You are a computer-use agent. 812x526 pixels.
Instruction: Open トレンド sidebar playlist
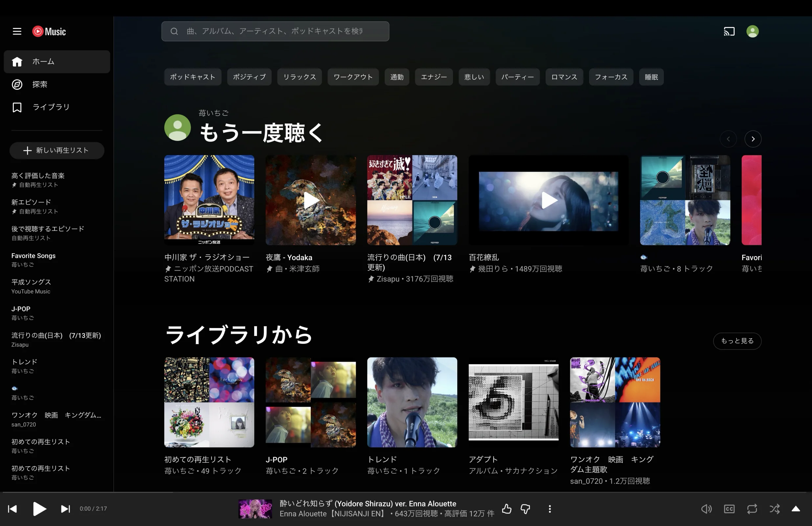[x=57, y=366]
